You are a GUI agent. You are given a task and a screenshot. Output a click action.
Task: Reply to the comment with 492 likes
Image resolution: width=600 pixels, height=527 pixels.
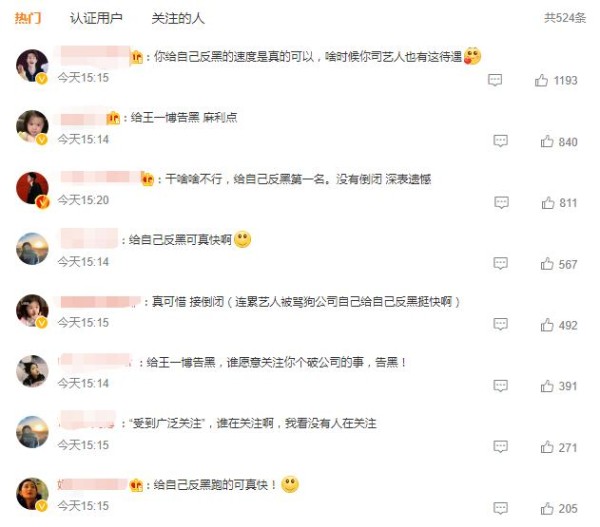[x=501, y=325]
